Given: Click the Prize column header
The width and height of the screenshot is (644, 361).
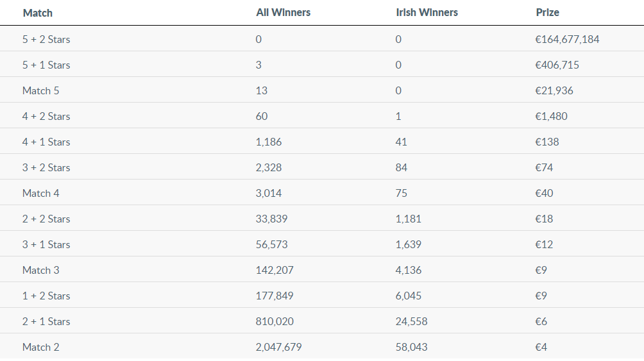Looking at the screenshot, I should point(548,13).
